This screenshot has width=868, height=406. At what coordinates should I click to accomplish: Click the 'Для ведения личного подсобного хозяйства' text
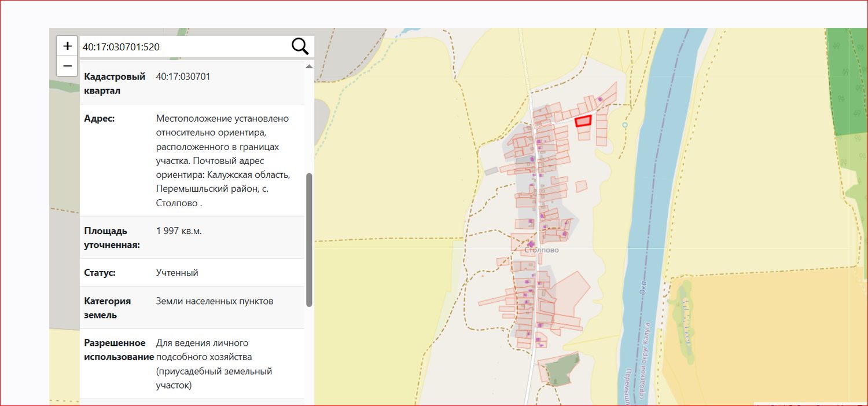tap(214, 364)
